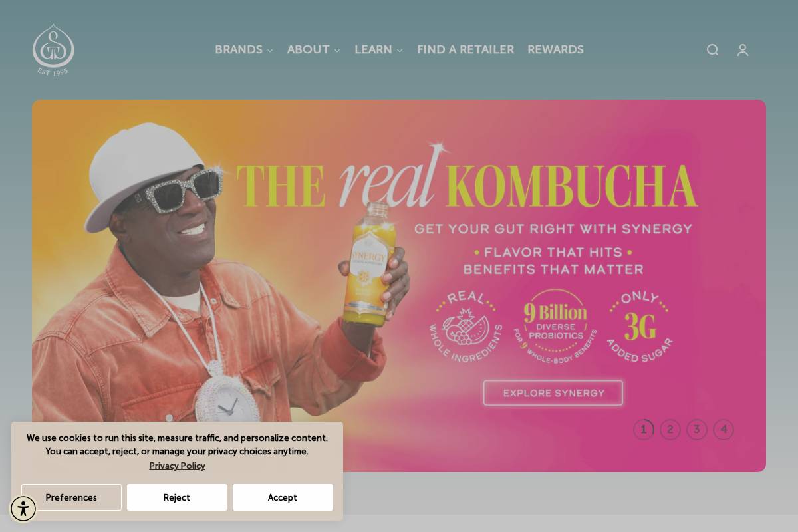Image resolution: width=798 pixels, height=532 pixels.
Task: Switch to carousel slide 3
Action: (697, 430)
